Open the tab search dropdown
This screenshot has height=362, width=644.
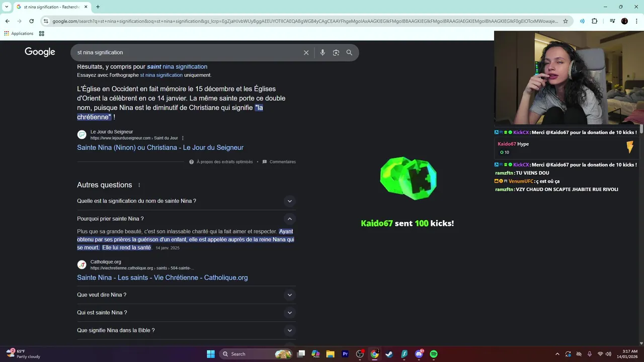coord(7,7)
